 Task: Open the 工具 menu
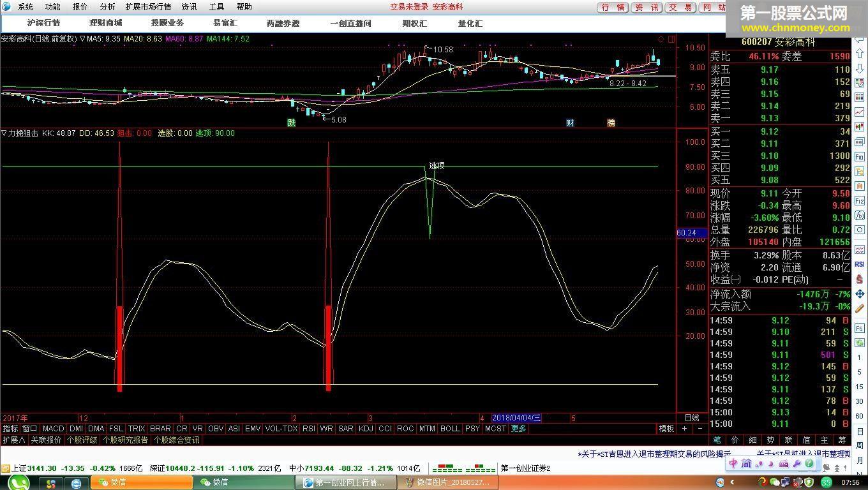point(216,7)
